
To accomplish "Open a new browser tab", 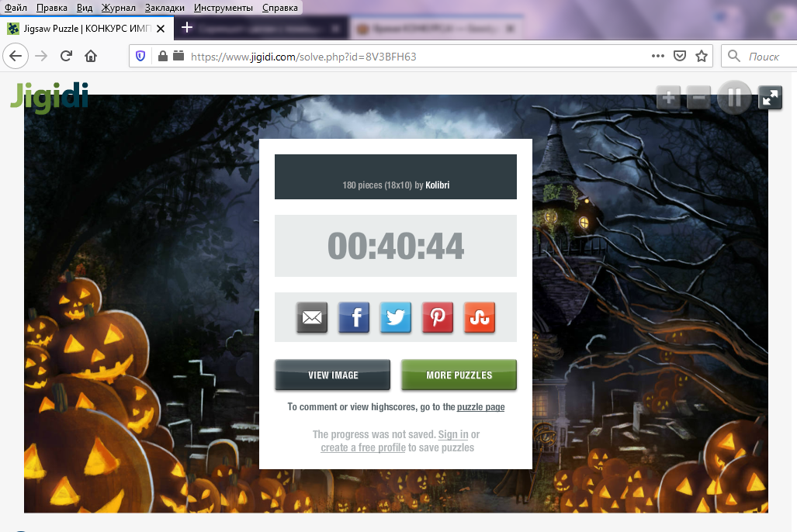I will (186, 27).
